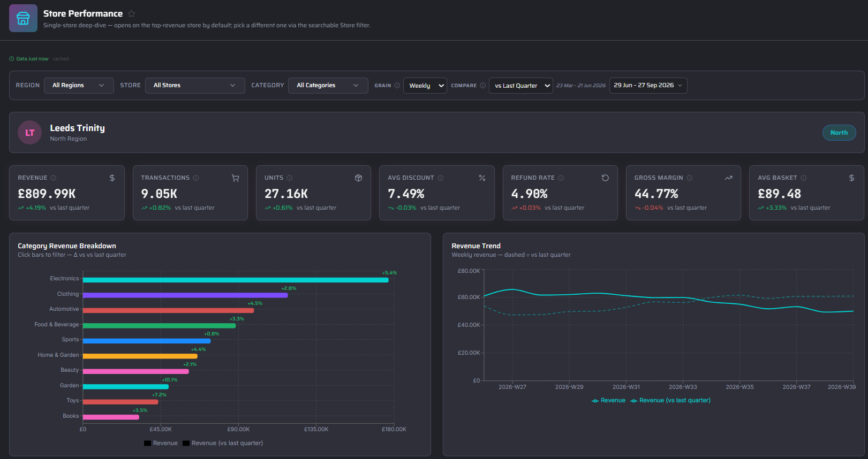Screen dimensions: 868x459
Task: Filter by the Automotive bar
Action: [x=169, y=310]
